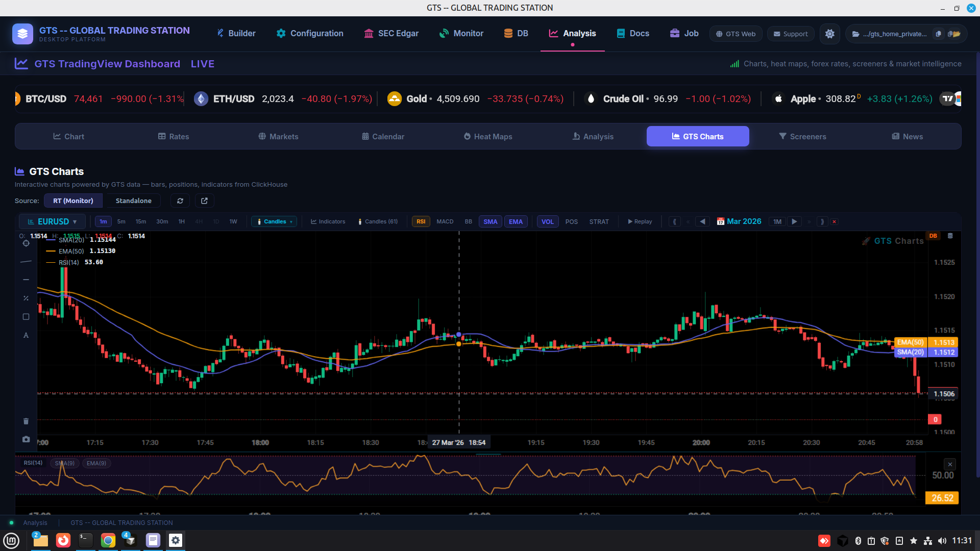This screenshot has width=980, height=551.
Task: Click the GTS logo icon
Action: coord(22,34)
